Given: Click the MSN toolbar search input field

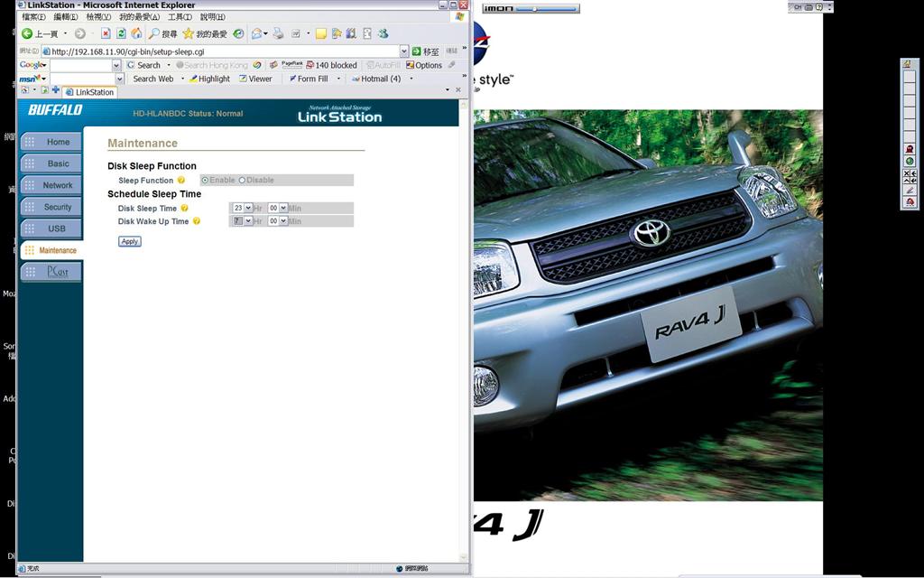Looking at the screenshot, I should coord(82,79).
